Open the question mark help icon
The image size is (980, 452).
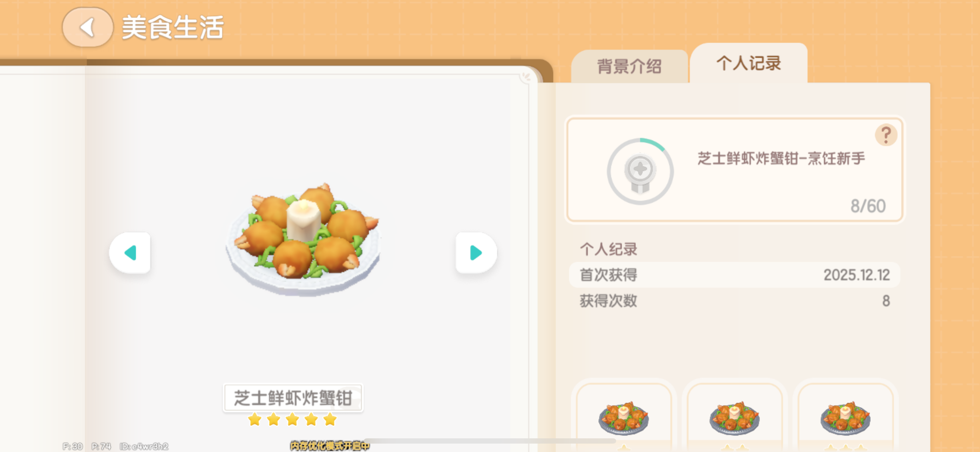tap(886, 135)
